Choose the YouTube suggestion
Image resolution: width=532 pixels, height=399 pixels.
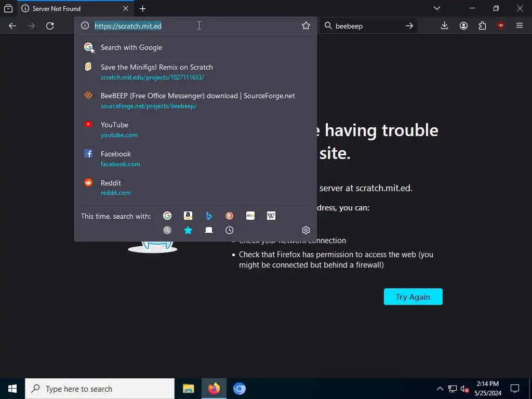(x=196, y=129)
